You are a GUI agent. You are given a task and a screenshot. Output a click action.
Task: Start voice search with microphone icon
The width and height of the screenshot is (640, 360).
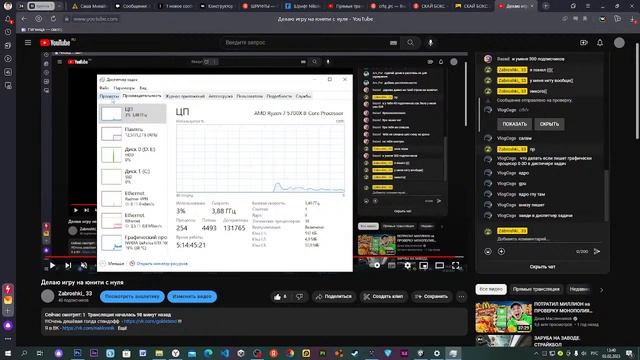click(x=430, y=42)
